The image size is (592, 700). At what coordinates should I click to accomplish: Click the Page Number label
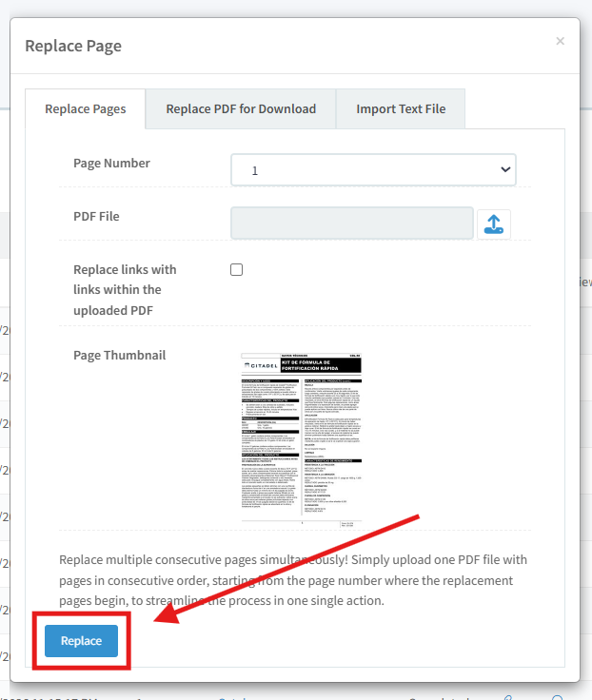(111, 163)
